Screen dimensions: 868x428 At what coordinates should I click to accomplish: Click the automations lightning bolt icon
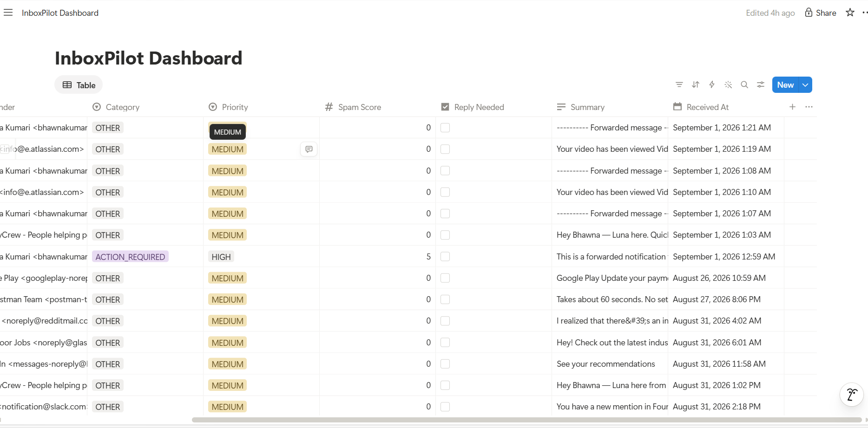click(x=712, y=84)
